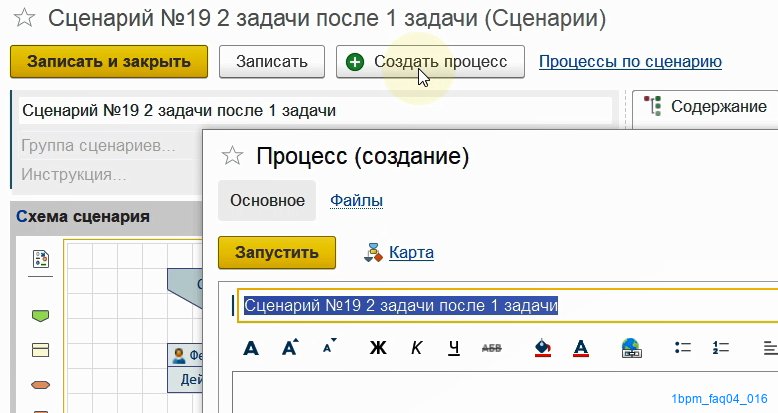Choose the text color

[x=581, y=348]
